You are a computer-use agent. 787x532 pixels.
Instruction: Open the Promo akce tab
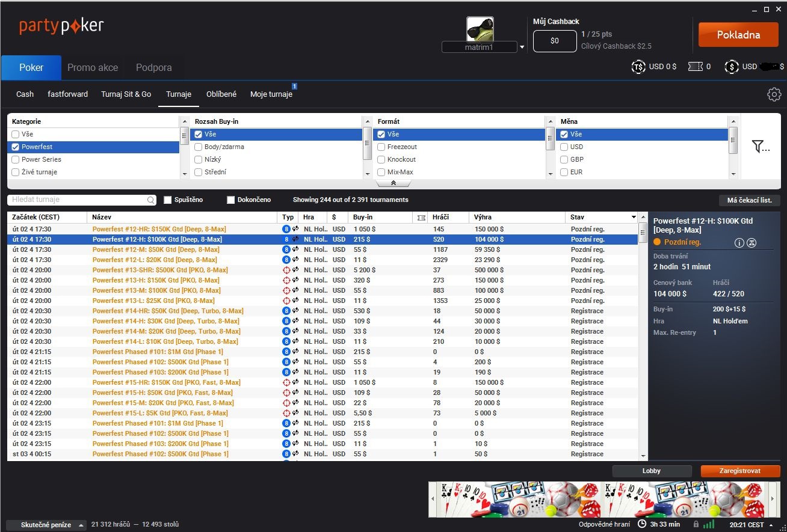[93, 68]
